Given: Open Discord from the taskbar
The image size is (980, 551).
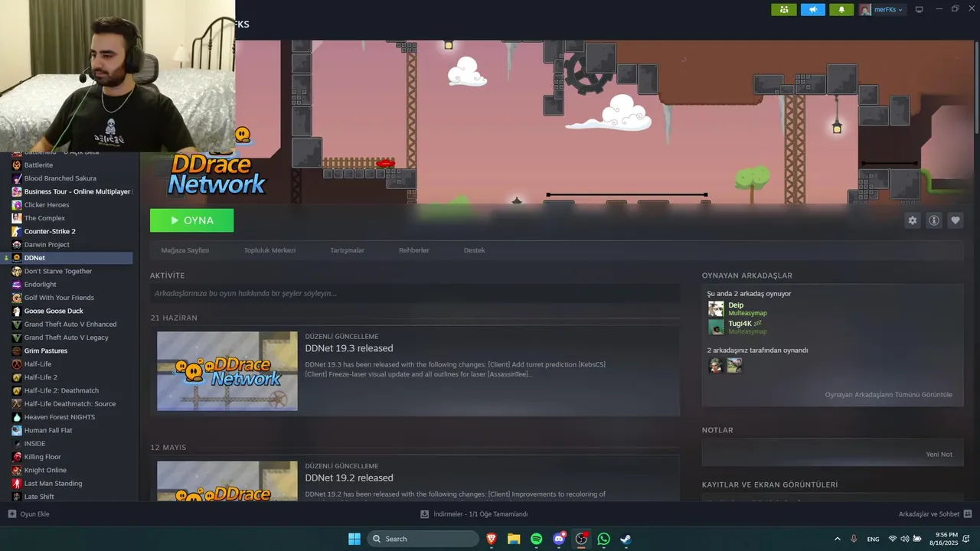Looking at the screenshot, I should [559, 539].
